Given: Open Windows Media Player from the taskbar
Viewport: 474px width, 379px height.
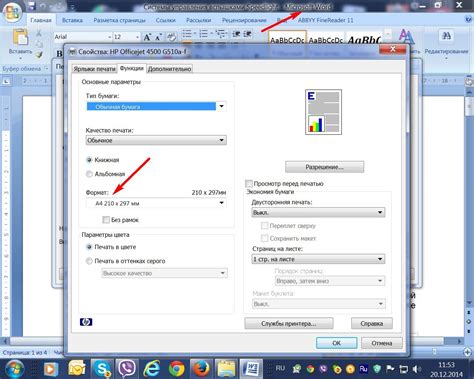Looking at the screenshot, I should coord(51,369).
